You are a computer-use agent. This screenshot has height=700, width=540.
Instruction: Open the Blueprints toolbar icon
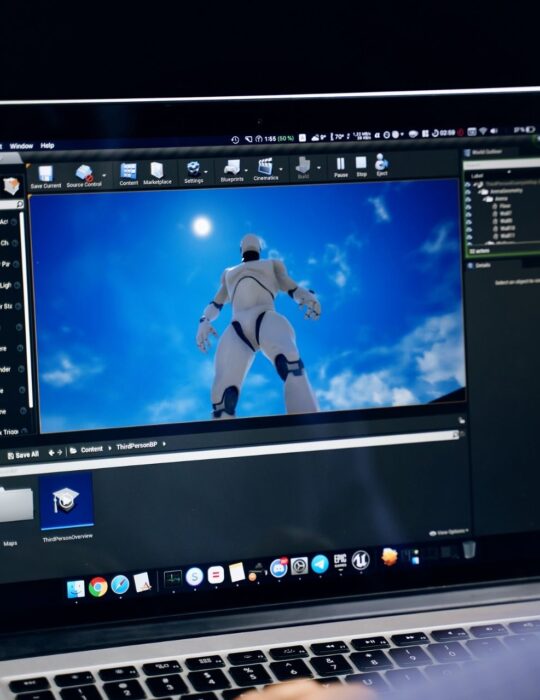(x=232, y=168)
